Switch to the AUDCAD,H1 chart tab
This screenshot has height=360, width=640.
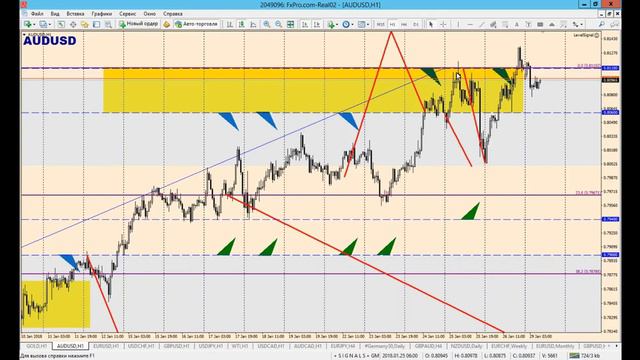pos(307,346)
